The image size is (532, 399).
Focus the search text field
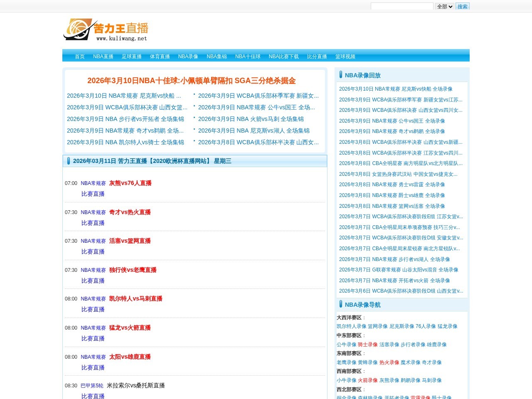(401, 6)
